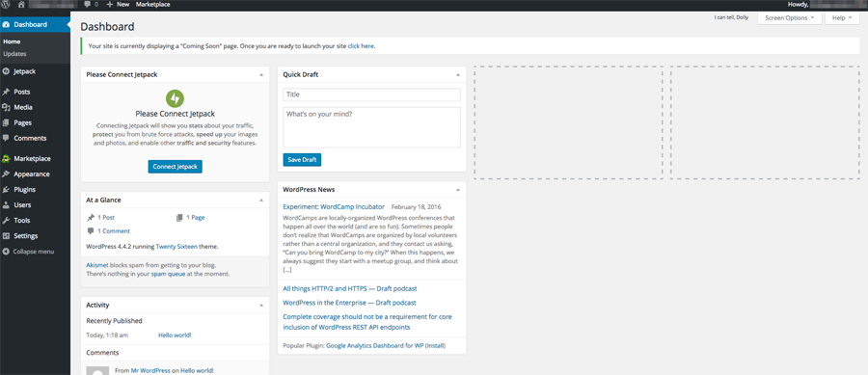This screenshot has width=868, height=375.
Task: Click the Settings icon in sidebar
Action: tap(6, 236)
